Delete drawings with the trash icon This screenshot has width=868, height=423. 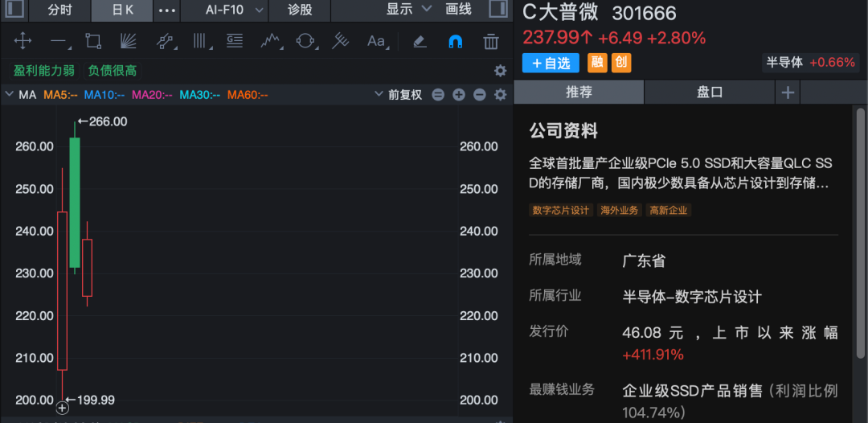[x=490, y=41]
